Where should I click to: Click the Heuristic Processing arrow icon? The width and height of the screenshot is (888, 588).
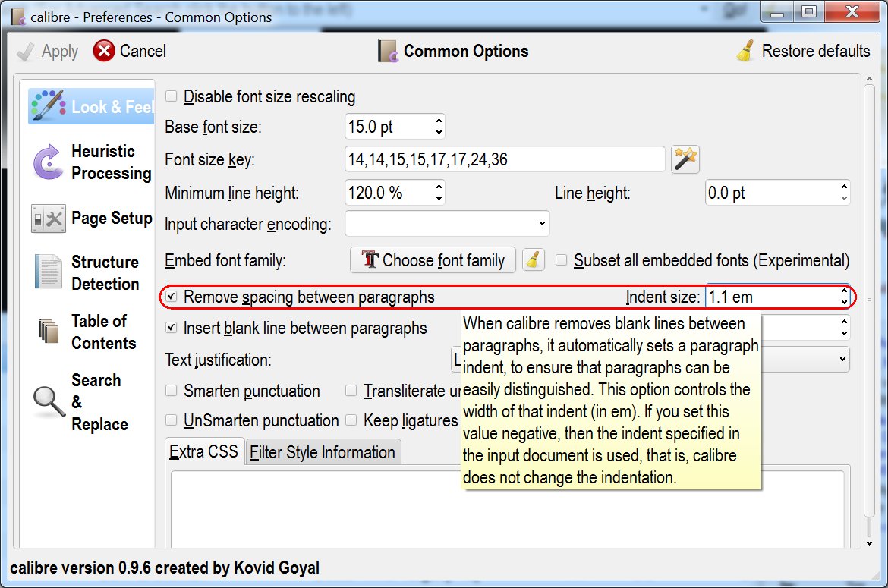point(48,162)
